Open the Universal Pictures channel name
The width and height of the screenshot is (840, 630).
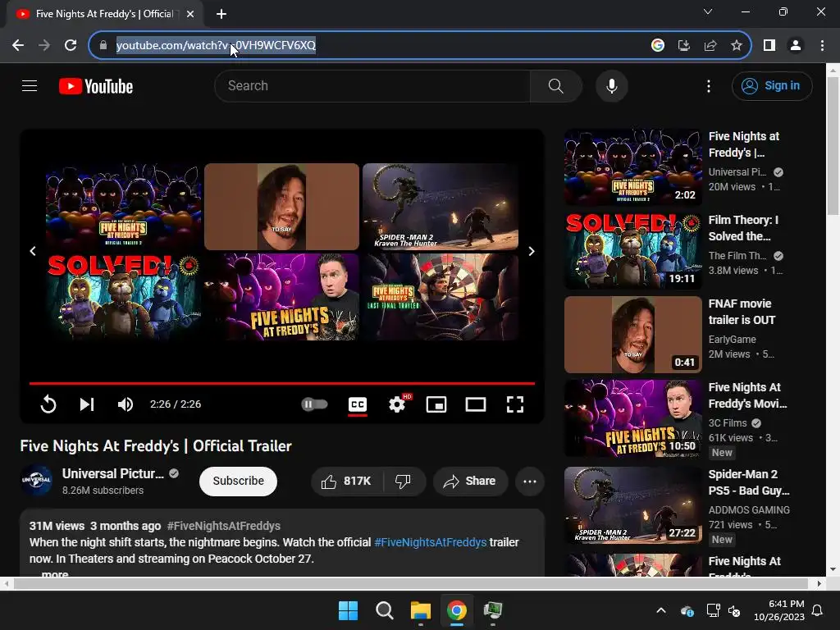(113, 473)
